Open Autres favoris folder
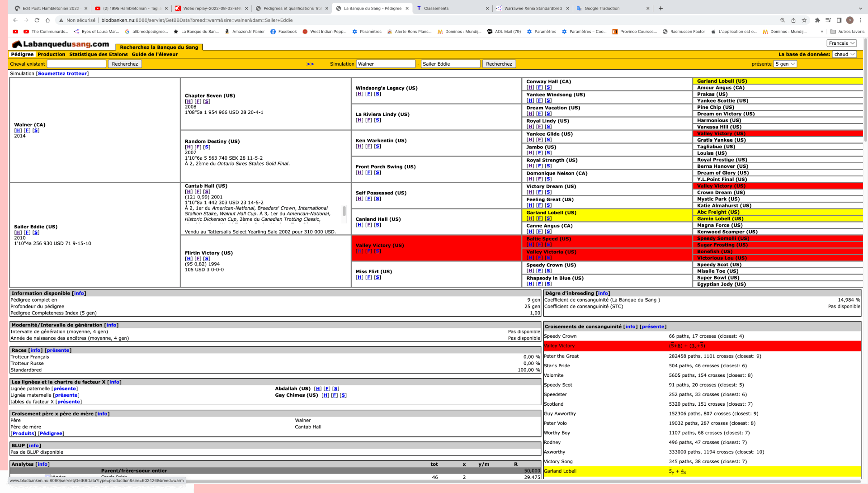Screen dimensions: 868x493 pos(847,32)
